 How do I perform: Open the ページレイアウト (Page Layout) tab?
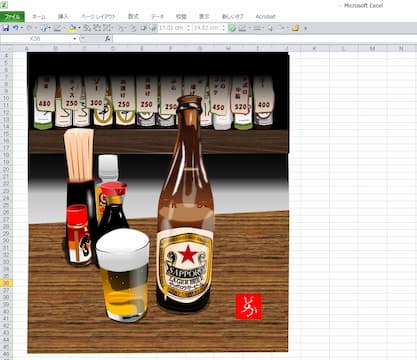click(x=99, y=17)
